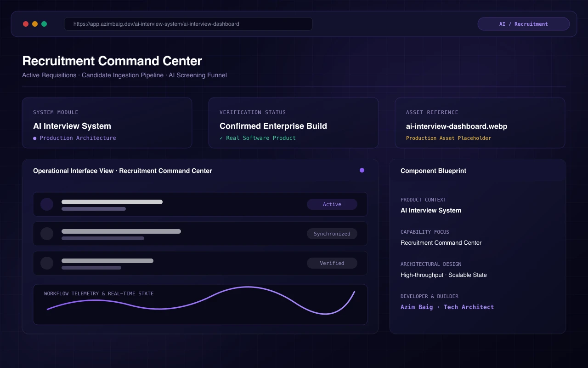The width and height of the screenshot is (588, 368).
Task: Click the Confirmed Enterprise Build title
Action: point(273,126)
